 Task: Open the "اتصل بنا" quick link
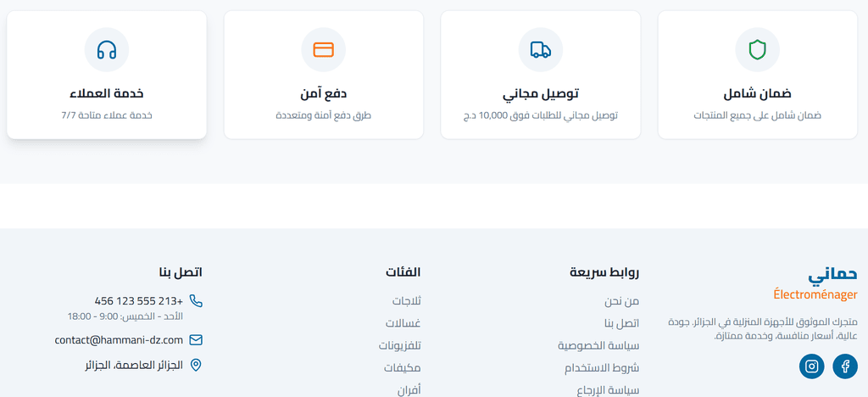point(621,323)
